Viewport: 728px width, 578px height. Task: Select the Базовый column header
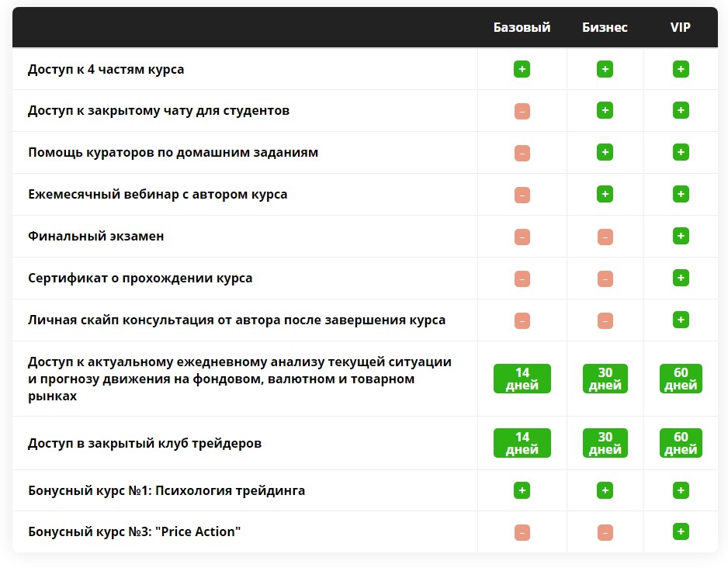click(x=522, y=27)
